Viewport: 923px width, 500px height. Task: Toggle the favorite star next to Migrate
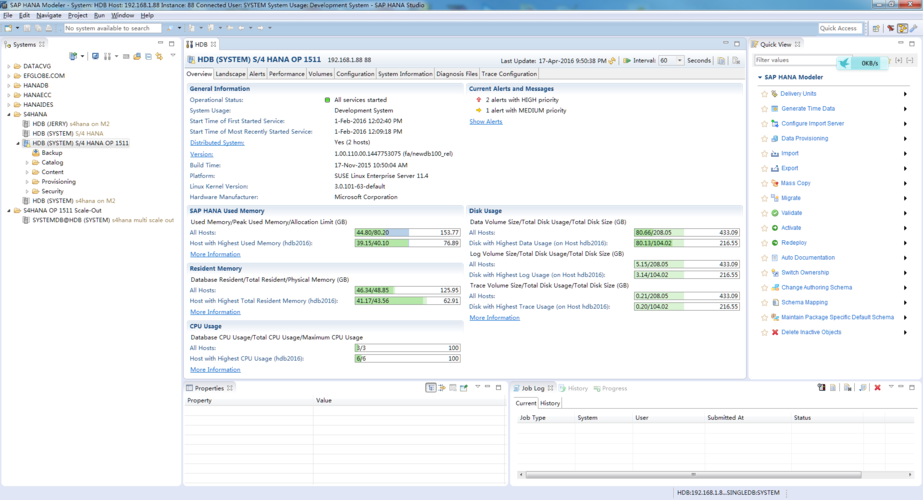click(764, 198)
